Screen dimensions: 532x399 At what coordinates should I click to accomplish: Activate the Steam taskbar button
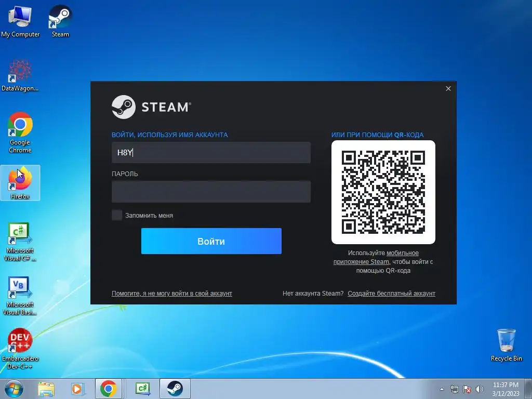(175, 389)
